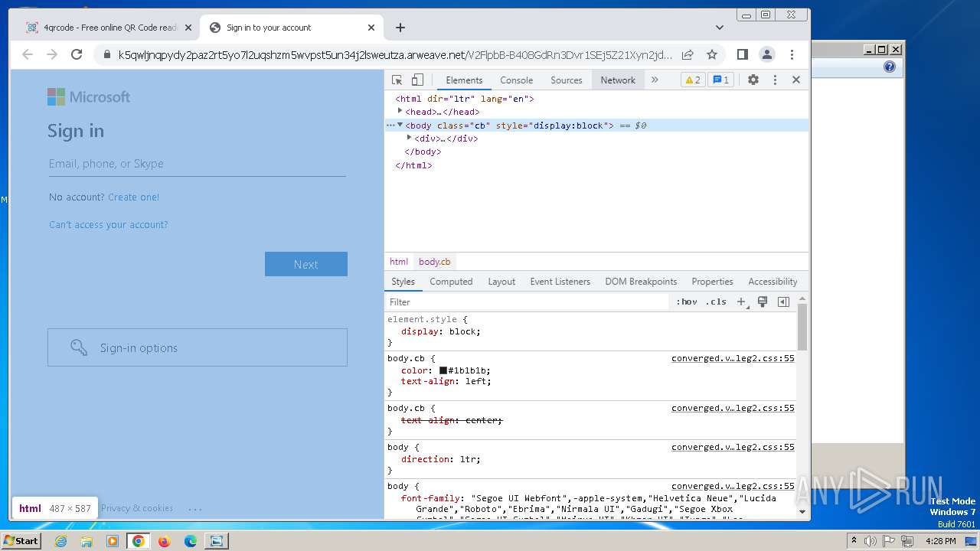Open the warnings count badge

692,80
